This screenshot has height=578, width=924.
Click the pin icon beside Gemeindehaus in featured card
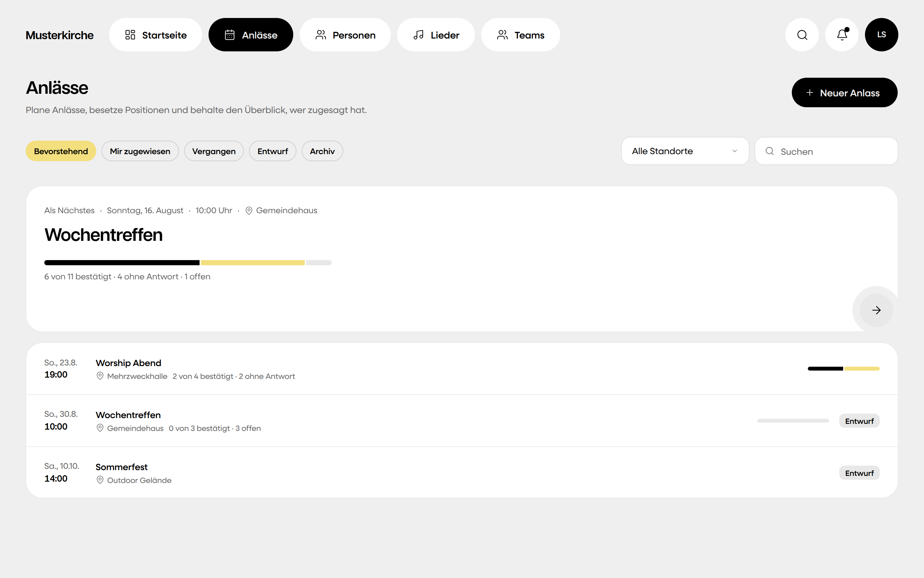click(x=249, y=211)
